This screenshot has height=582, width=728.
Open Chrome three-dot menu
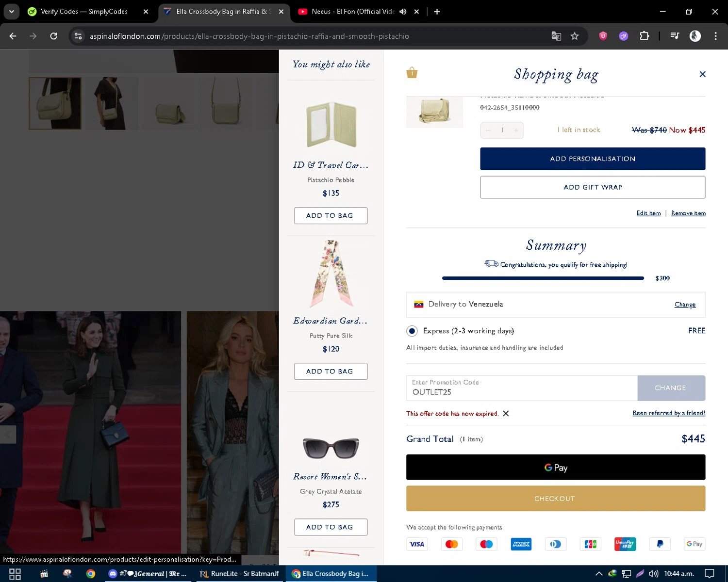pos(715,36)
